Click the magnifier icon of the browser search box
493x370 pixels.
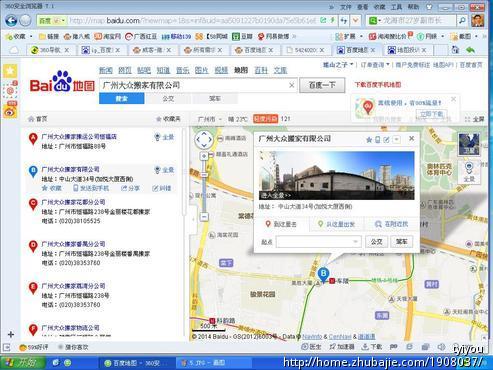coord(462,21)
